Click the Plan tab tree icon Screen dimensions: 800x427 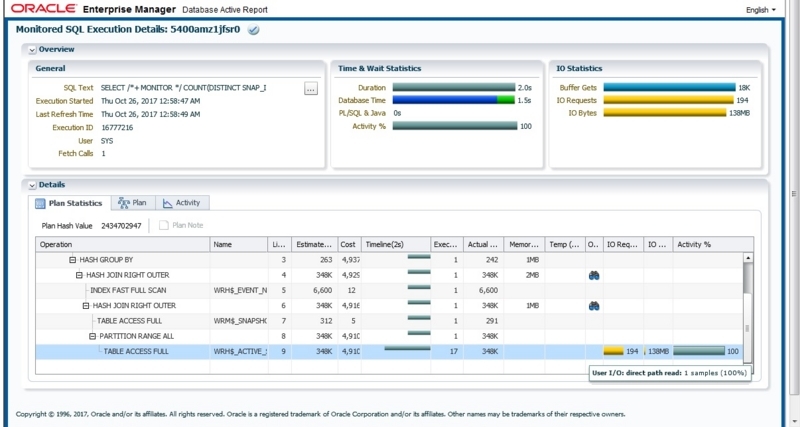point(123,203)
